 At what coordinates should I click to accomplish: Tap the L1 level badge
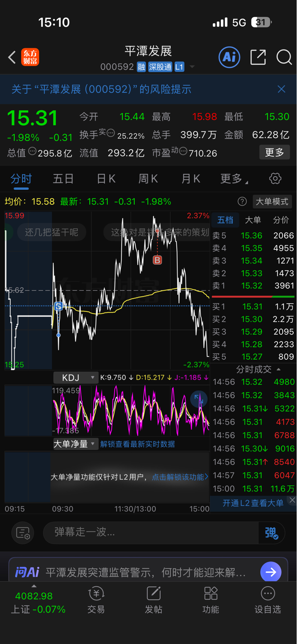[179, 67]
